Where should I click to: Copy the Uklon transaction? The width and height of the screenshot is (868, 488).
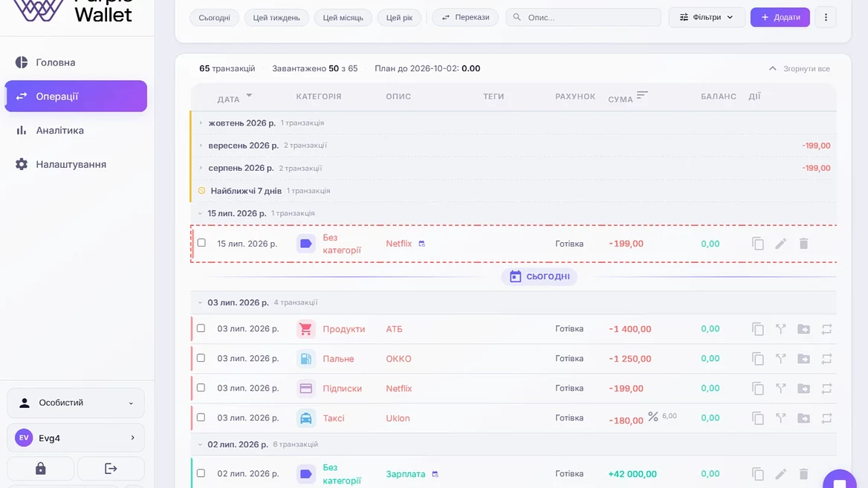click(x=758, y=418)
